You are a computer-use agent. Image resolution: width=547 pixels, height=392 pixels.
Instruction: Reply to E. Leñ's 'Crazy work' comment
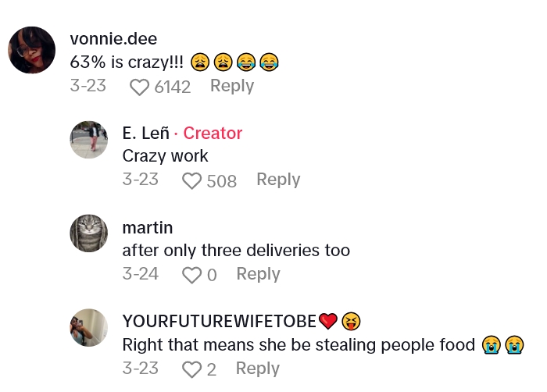pos(278,180)
